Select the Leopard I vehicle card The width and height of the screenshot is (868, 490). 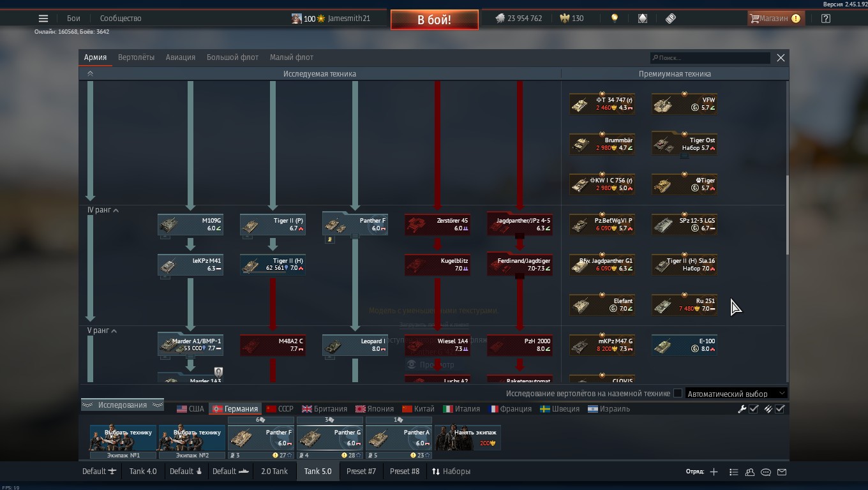coord(355,345)
